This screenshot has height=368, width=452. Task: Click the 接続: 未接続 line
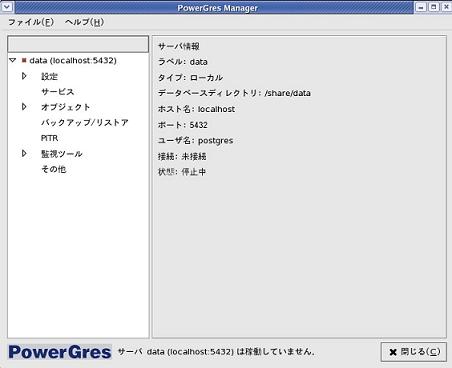pyautogui.click(x=182, y=156)
